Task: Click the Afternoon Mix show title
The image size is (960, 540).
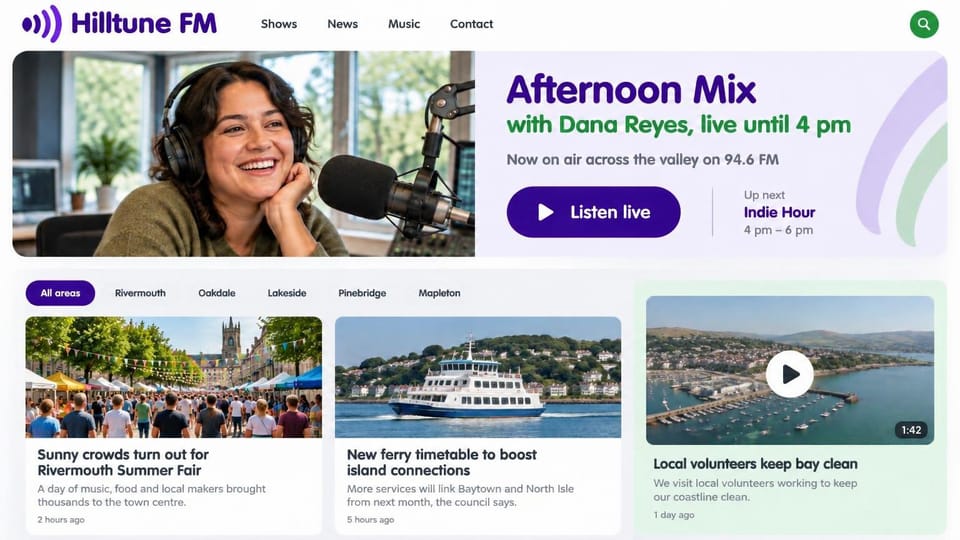Action: pyautogui.click(x=631, y=89)
